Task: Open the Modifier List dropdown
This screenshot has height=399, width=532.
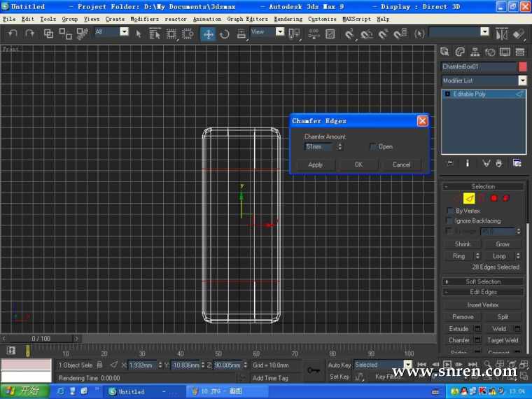Action: [521, 80]
